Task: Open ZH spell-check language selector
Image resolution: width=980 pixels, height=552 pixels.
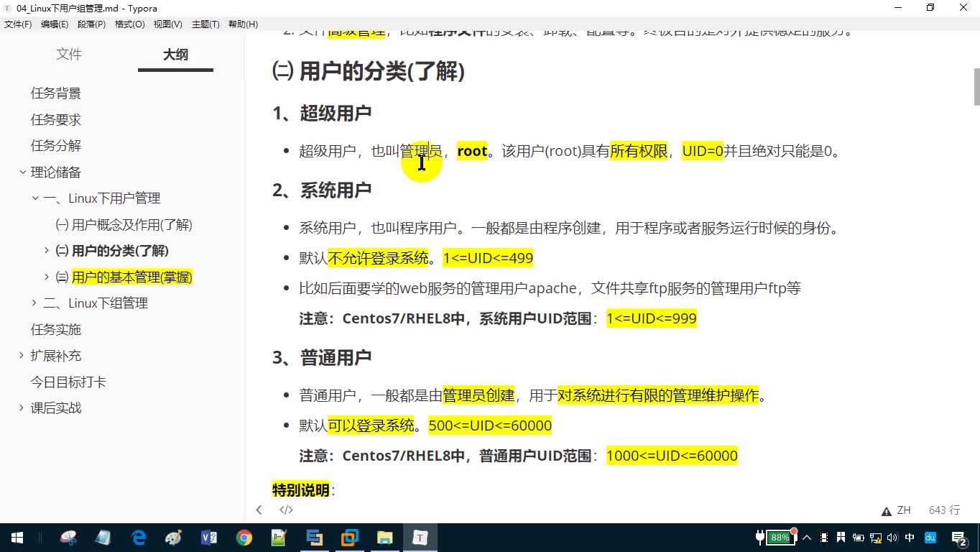Action: 904,510
